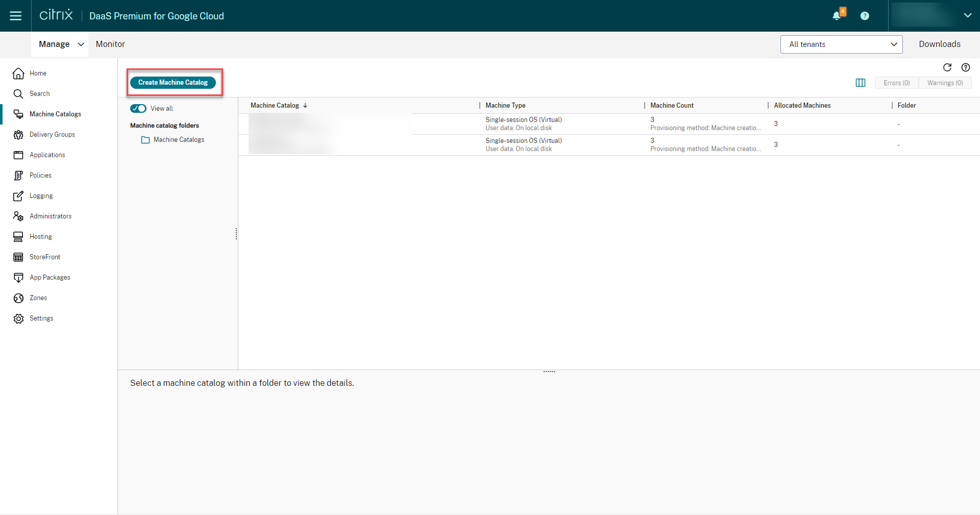Toggle the View all switch
The width and height of the screenshot is (980, 515).
click(x=138, y=108)
